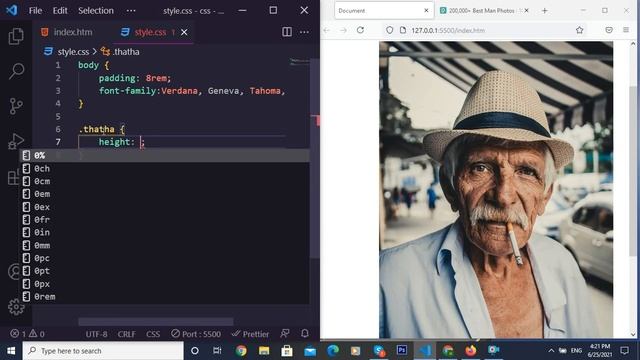Screen dimensions: 640x360
Task: Open the editor More Actions menu
Action: (x=304, y=32)
